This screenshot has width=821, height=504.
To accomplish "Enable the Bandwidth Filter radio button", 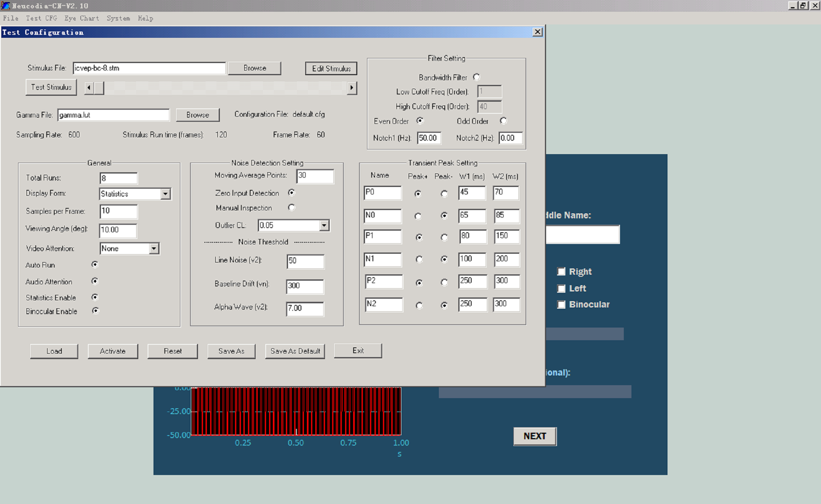I will point(476,77).
